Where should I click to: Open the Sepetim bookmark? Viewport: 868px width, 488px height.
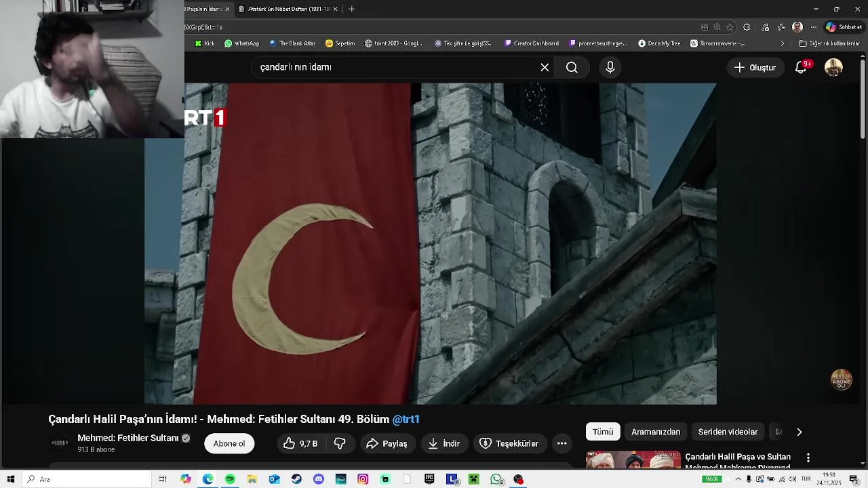point(340,43)
